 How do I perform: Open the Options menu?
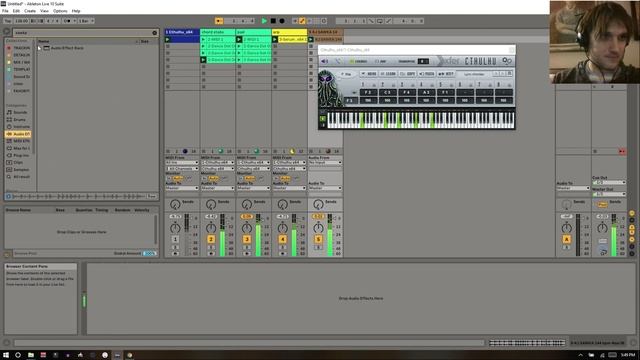pos(60,11)
